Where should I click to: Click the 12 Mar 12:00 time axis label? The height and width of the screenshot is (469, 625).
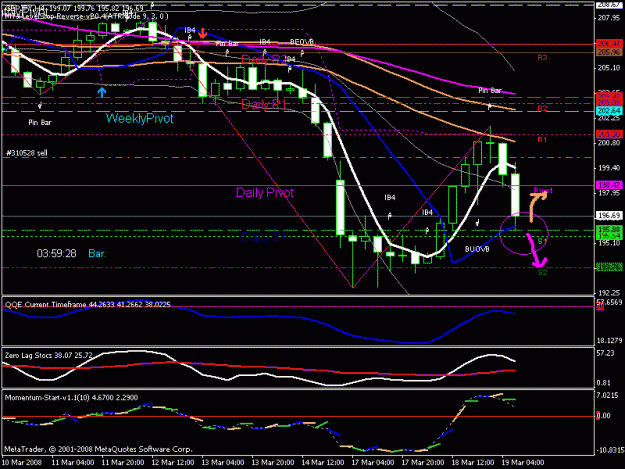173,462
